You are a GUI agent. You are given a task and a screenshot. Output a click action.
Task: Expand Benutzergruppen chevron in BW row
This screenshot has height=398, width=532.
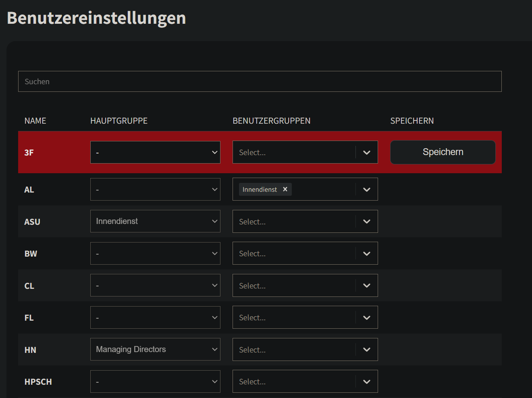pos(366,253)
